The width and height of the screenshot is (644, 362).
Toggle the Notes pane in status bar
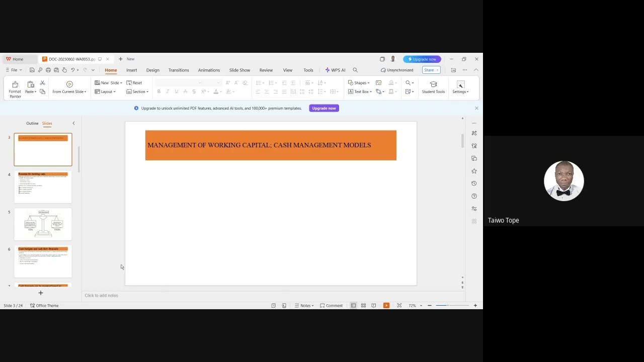[304, 306]
